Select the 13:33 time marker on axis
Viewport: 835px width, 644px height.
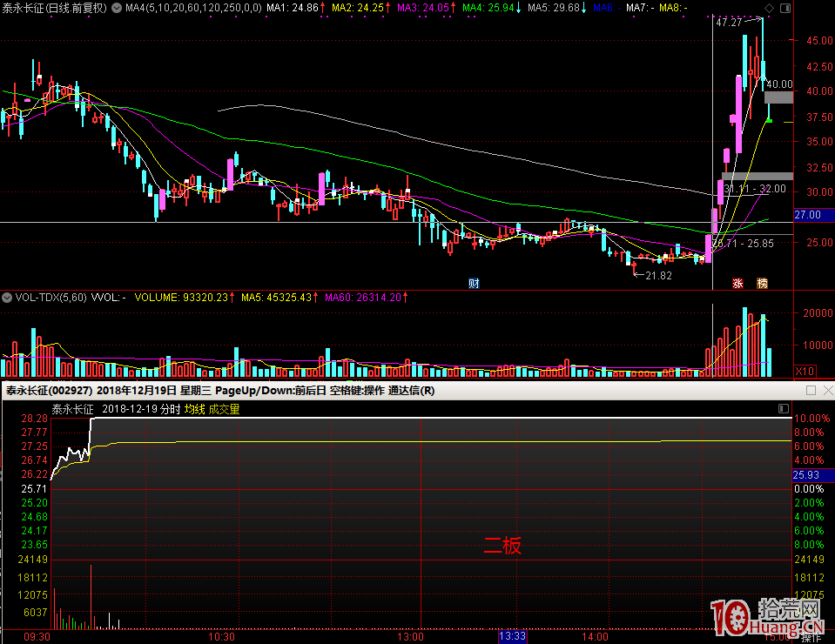tap(513, 636)
